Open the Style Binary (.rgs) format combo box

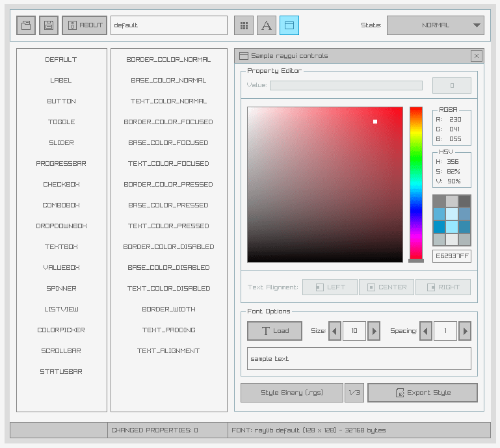click(x=291, y=393)
